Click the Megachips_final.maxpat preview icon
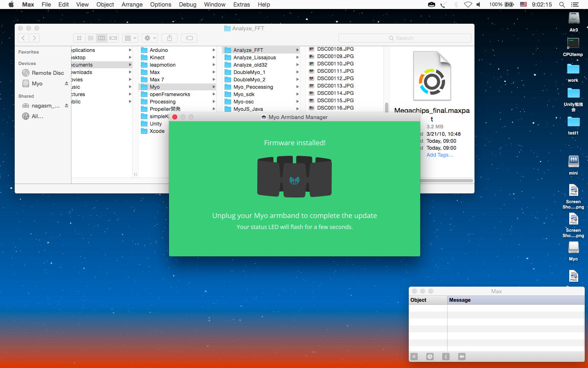 [432, 76]
